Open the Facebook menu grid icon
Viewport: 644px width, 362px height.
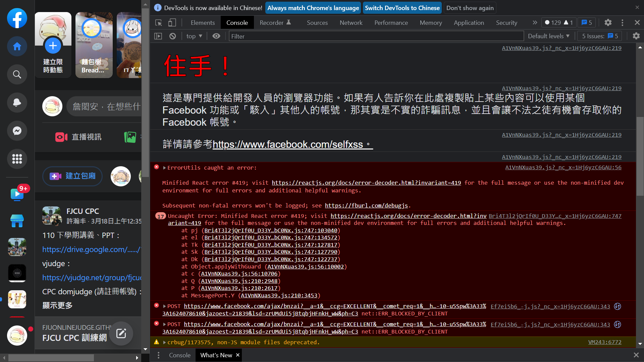(x=17, y=159)
